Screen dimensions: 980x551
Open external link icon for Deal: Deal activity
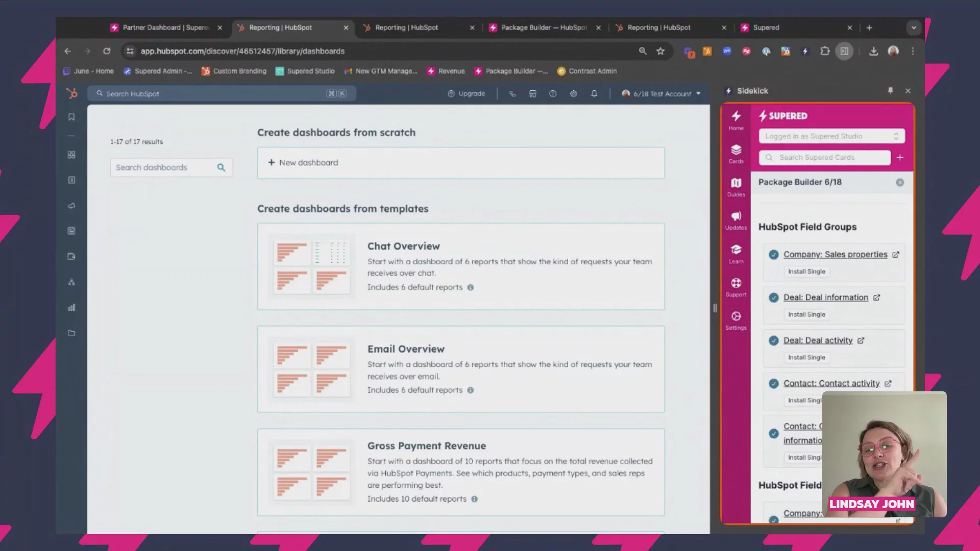point(861,340)
